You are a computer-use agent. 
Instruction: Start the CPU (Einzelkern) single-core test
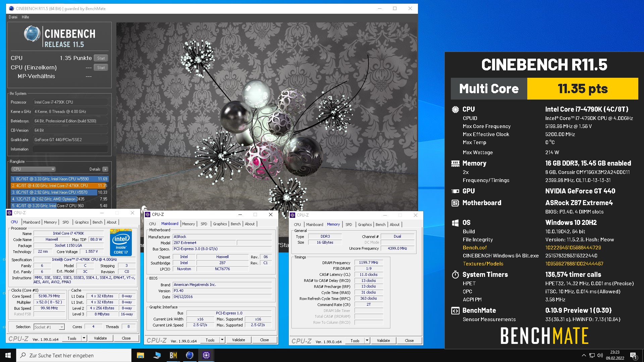101,68
